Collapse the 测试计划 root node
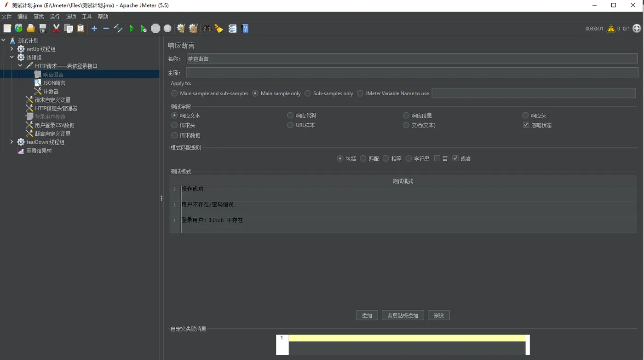The height and width of the screenshot is (360, 644). tap(4, 41)
